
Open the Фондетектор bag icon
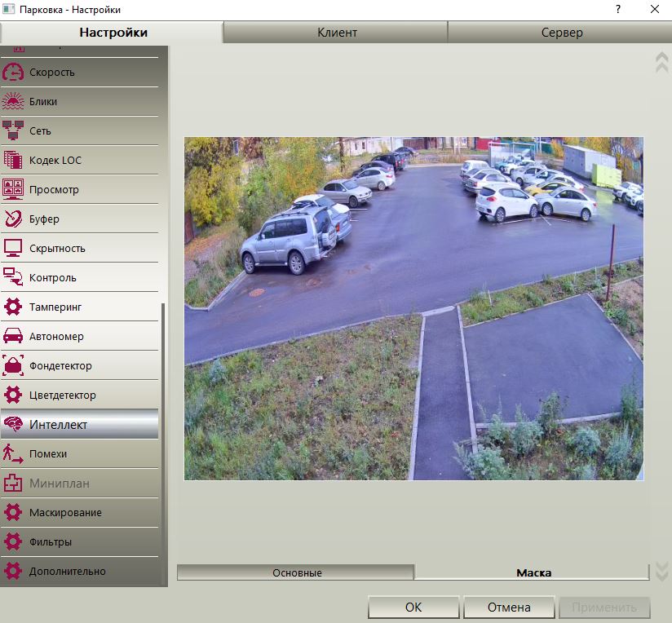[13, 365]
